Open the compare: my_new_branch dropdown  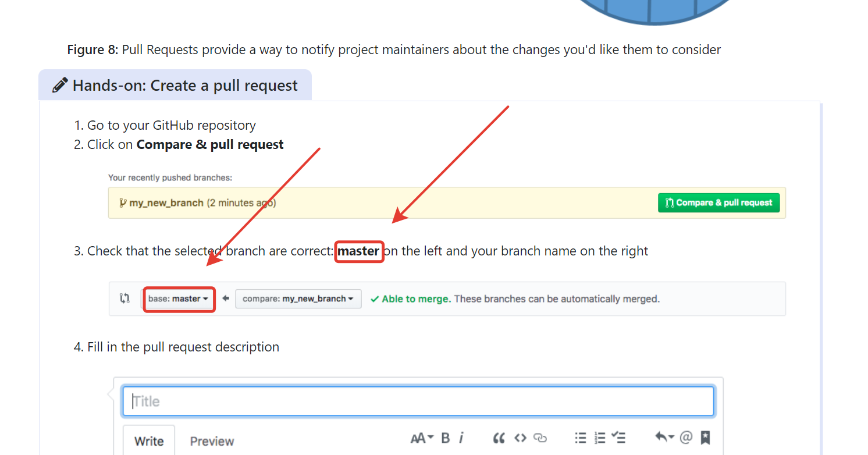click(298, 298)
